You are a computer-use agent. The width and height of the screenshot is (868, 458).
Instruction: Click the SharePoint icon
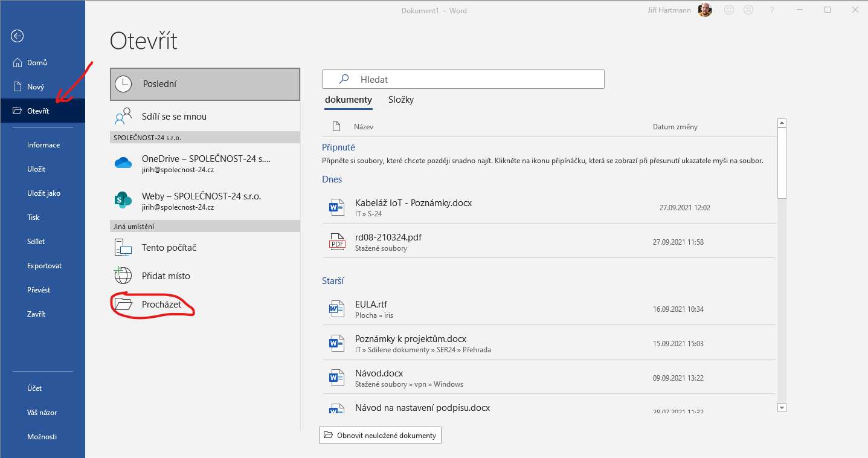[x=123, y=200]
